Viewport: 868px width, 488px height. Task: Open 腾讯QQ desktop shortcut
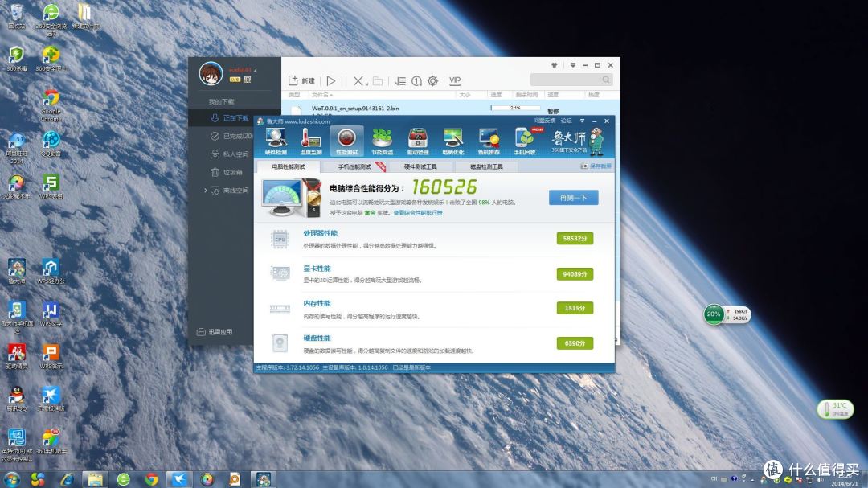pos(17,399)
